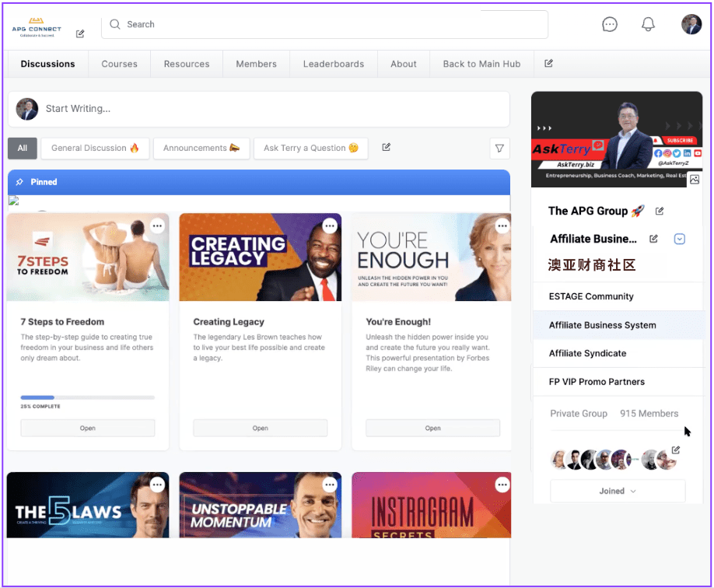714x588 pixels.
Task: Switch to the Resources tab
Action: coord(187,64)
